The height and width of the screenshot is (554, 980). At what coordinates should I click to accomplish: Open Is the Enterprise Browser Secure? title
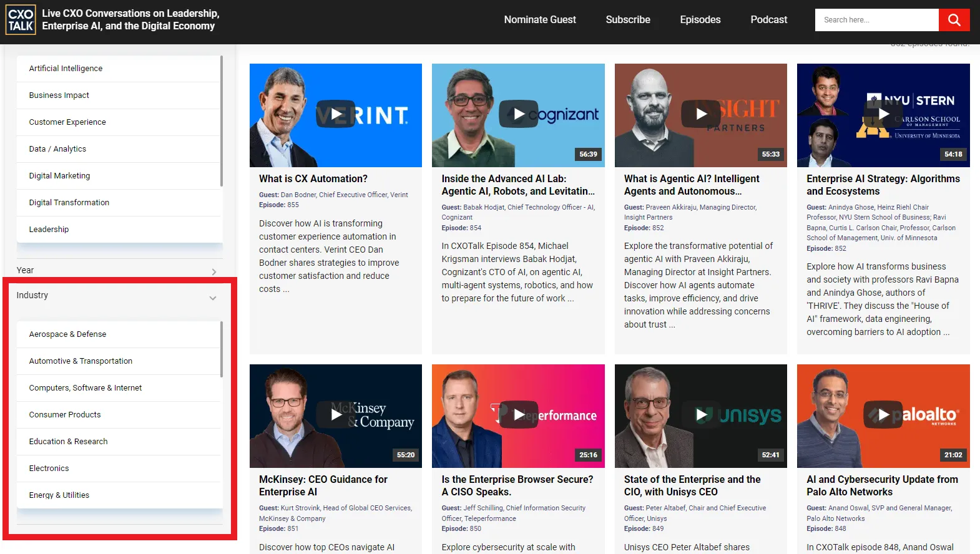[517, 486]
